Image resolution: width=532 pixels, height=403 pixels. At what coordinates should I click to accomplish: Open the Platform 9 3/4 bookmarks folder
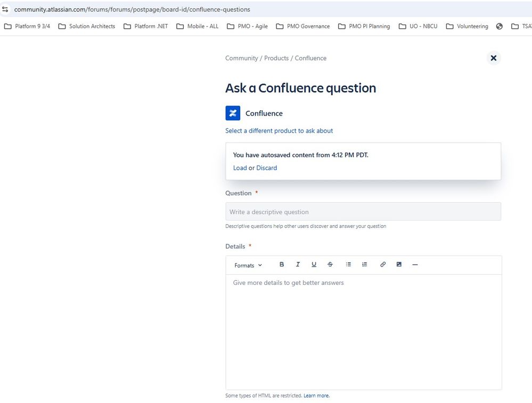pyautogui.click(x=27, y=26)
